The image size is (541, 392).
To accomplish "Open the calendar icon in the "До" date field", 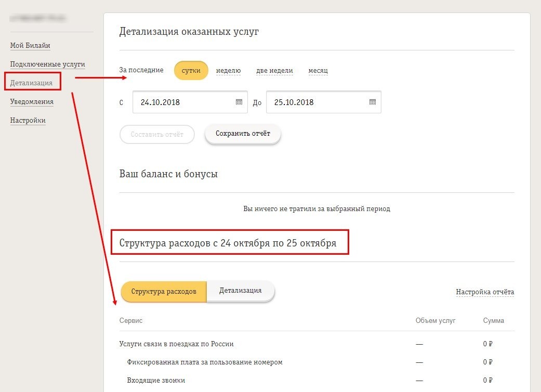I will point(372,102).
